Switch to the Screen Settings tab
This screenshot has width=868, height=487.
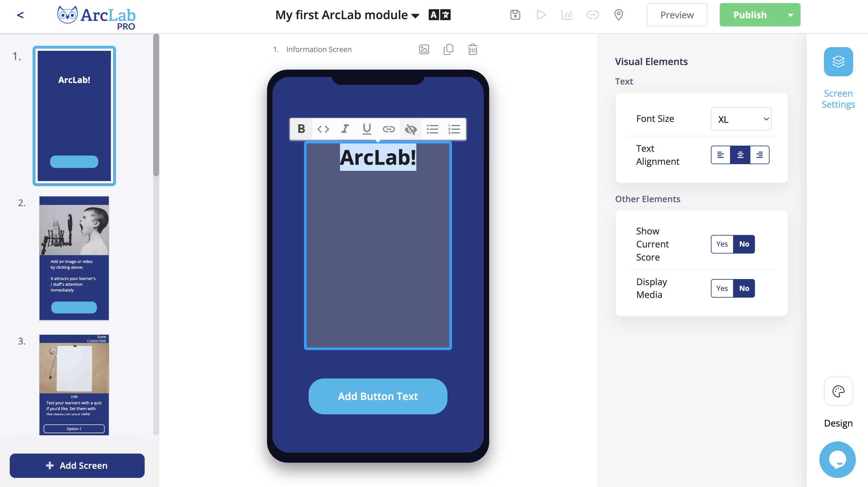[838, 62]
